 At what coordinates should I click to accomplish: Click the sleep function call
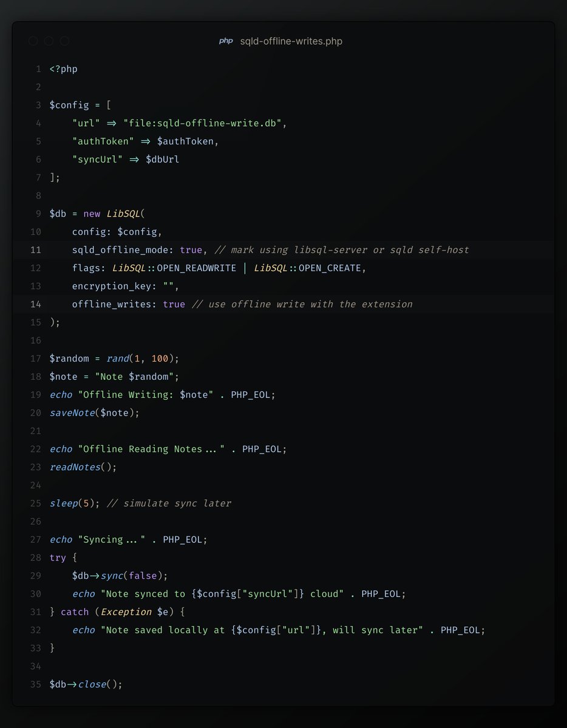tap(64, 504)
